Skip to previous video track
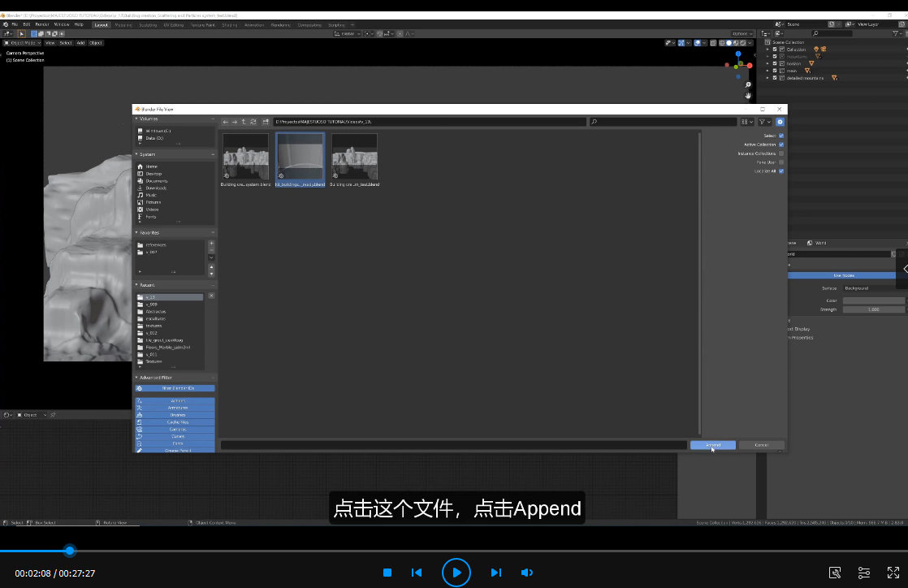908x588 pixels. [417, 573]
